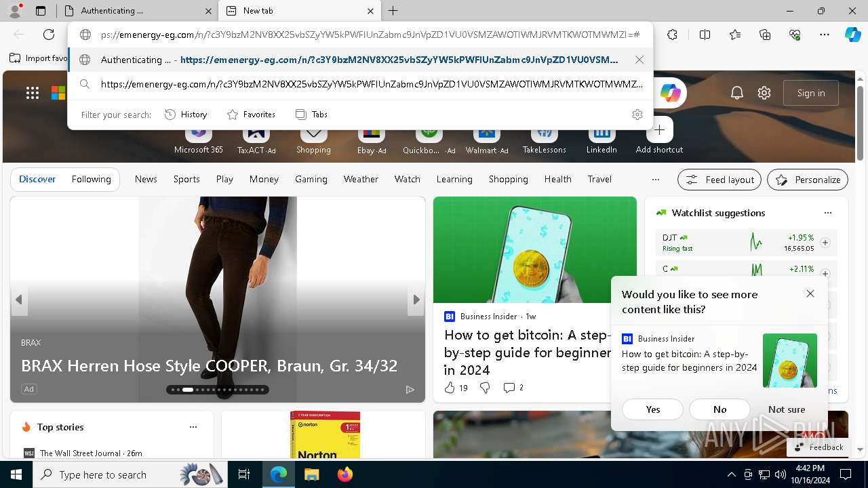The image size is (868, 488).
Task: Open the Microsoft app launcher grid
Action: tap(33, 93)
